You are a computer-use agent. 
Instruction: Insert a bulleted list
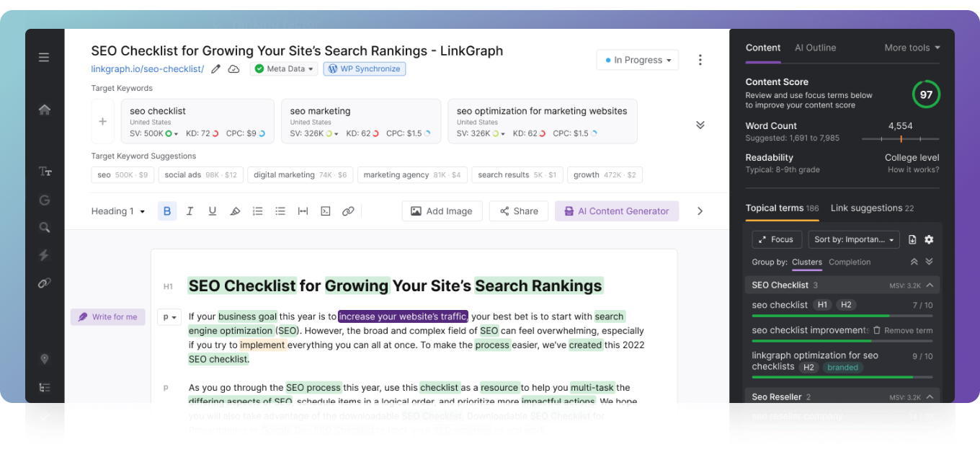click(x=280, y=211)
